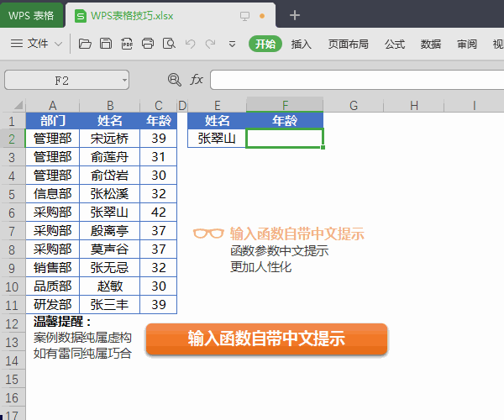This screenshot has width=504, height=420.
Task: Click cell with 销售部
Action: 52,268
